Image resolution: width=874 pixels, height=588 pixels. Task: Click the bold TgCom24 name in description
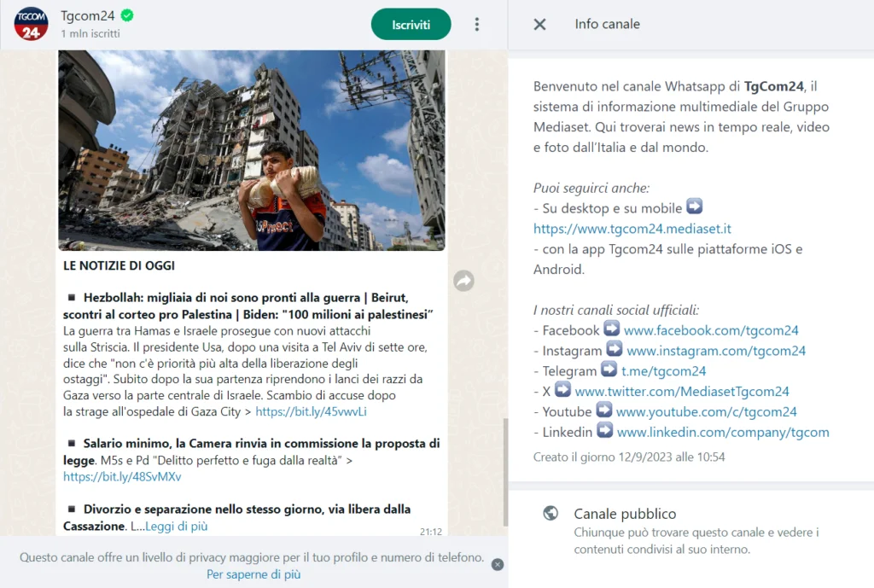pos(773,86)
